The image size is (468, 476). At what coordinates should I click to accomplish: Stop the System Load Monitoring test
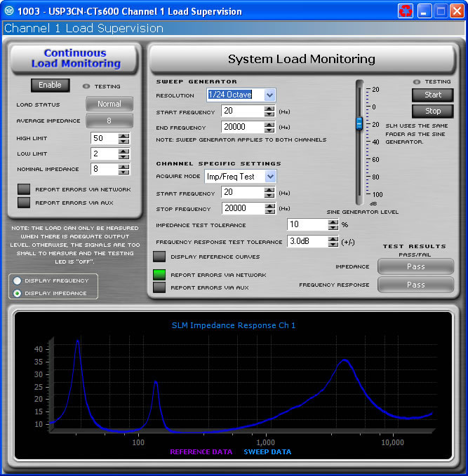tap(433, 111)
